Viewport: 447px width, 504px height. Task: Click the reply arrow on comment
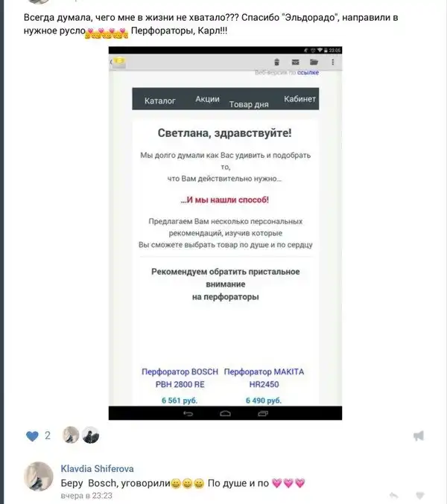[394, 495]
